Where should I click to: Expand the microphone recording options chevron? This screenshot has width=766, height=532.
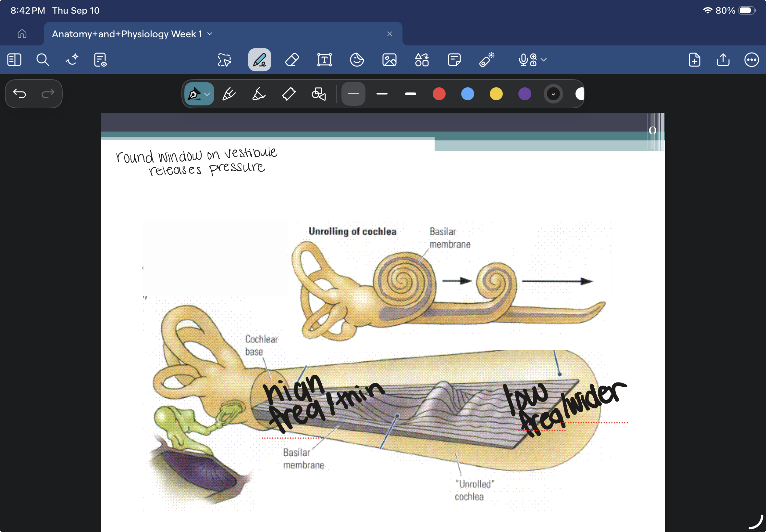pyautogui.click(x=544, y=60)
